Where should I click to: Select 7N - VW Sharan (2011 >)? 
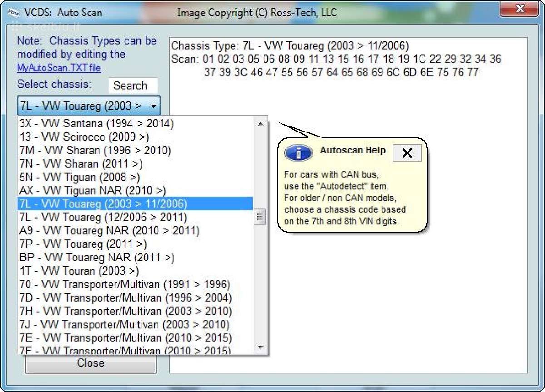click(135, 164)
